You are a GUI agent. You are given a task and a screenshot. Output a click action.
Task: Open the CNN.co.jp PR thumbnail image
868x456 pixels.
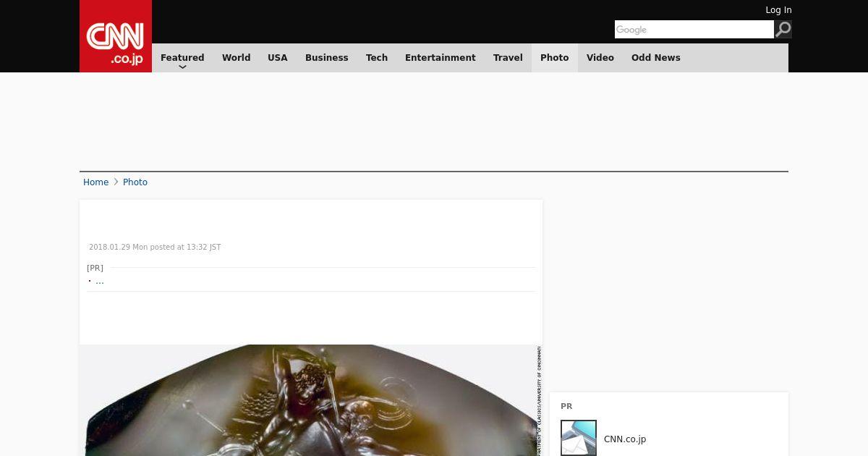579,438
